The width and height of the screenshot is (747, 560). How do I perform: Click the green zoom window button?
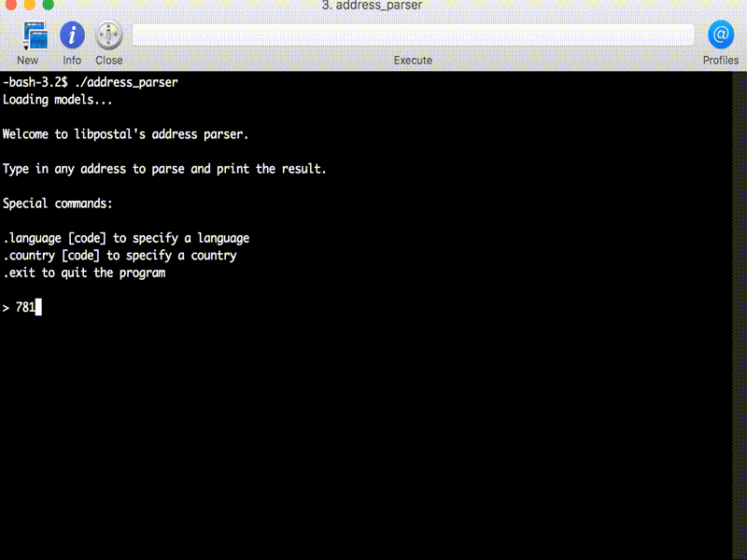tap(48, 5)
